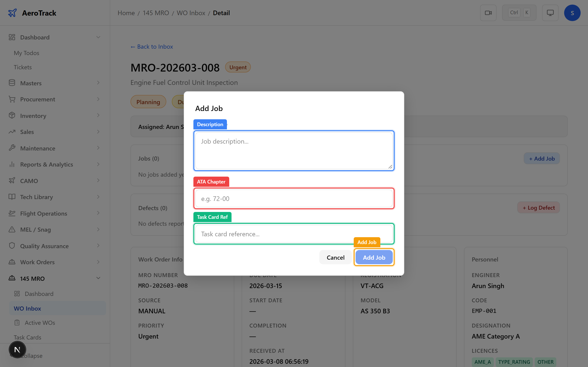588x367 pixels.
Task: Click the ATA Chapter input field
Action: tap(294, 198)
